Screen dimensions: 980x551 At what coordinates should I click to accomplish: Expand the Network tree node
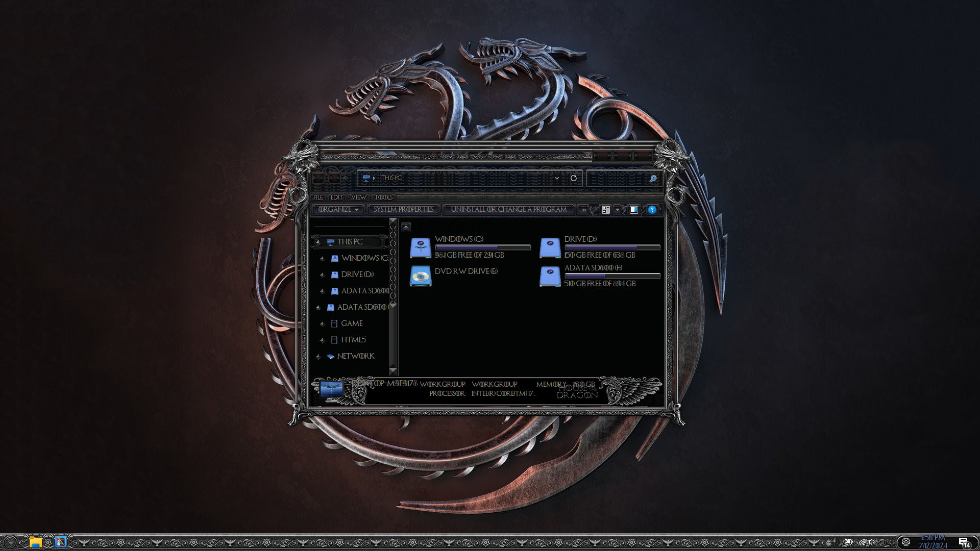pos(318,357)
